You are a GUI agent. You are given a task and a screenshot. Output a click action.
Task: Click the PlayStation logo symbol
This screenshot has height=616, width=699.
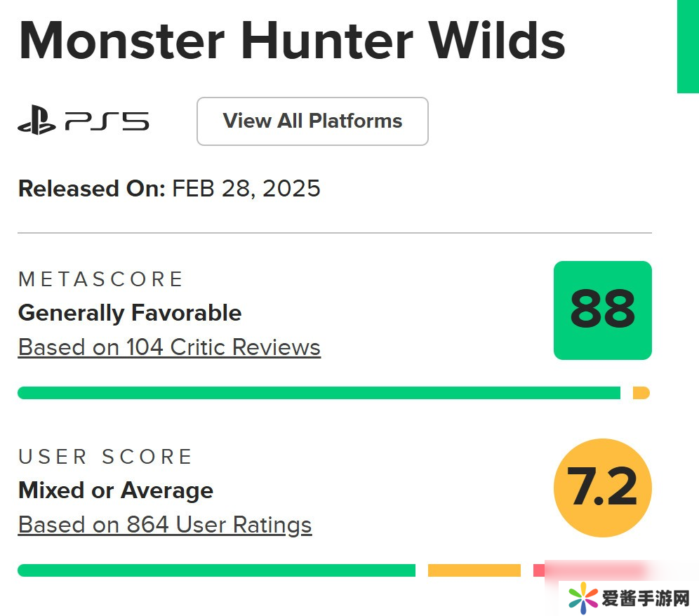[x=36, y=121]
